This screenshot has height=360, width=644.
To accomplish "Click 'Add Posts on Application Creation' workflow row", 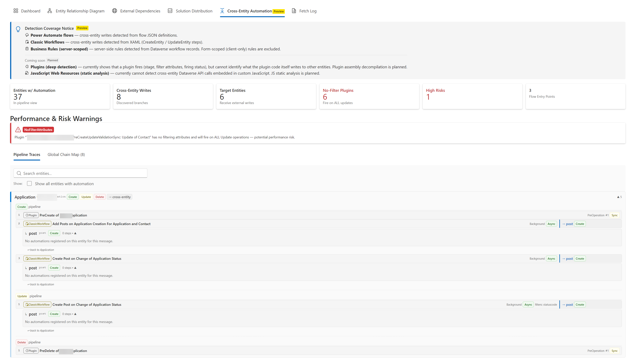I will click(319, 224).
